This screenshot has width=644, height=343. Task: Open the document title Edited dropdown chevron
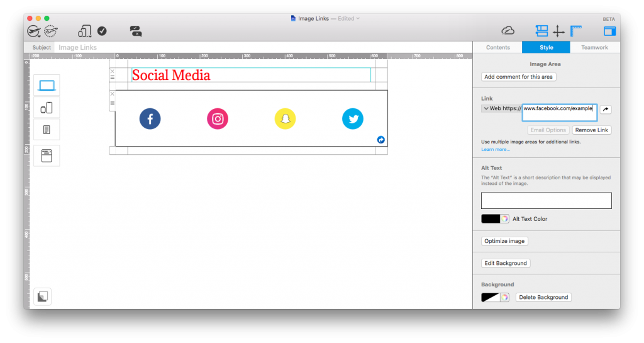[x=358, y=18]
